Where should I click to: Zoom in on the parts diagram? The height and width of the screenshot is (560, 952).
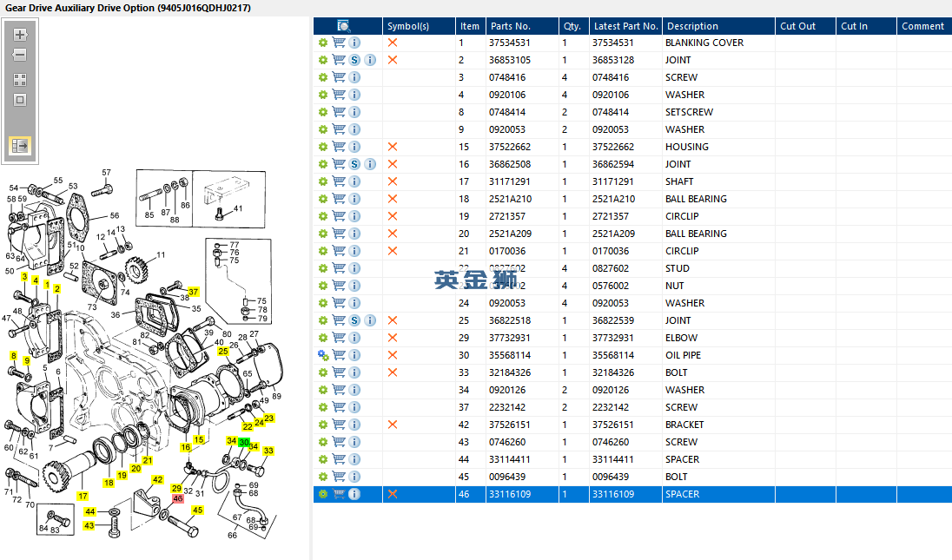20,35
